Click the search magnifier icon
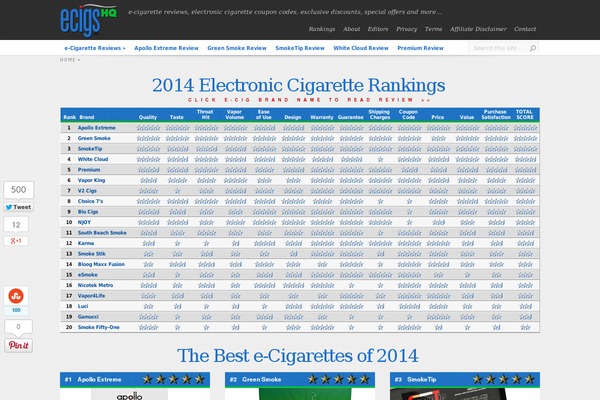Viewport: 600px width, 400px height. [x=533, y=48]
